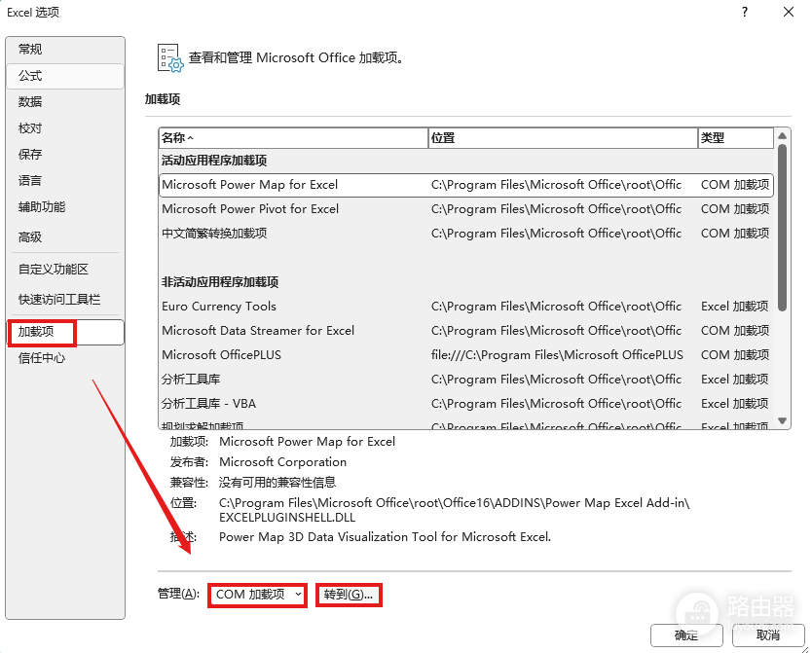Click the add-in list scrollbar thumb
Image resolution: width=812 pixels, height=653 pixels.
783,228
